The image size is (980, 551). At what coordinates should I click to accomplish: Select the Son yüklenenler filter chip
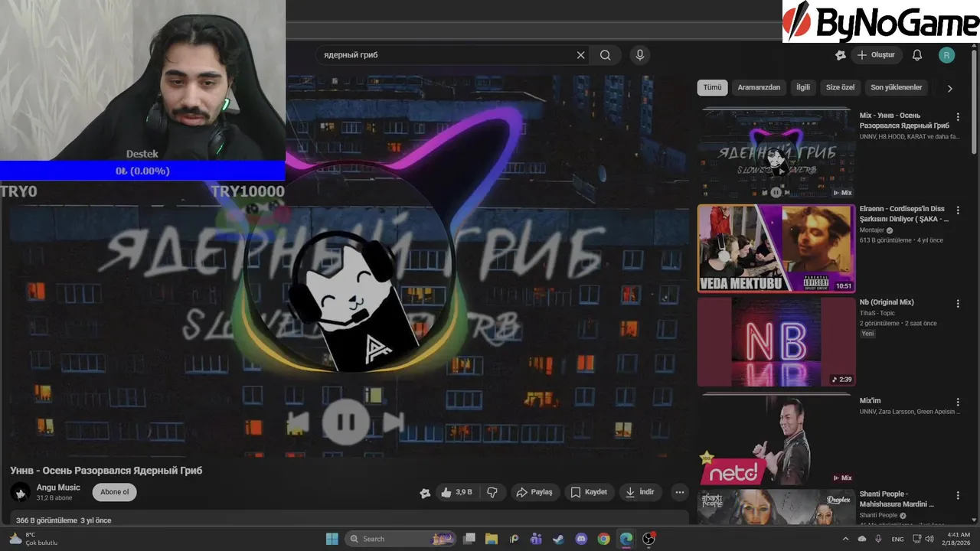point(897,87)
